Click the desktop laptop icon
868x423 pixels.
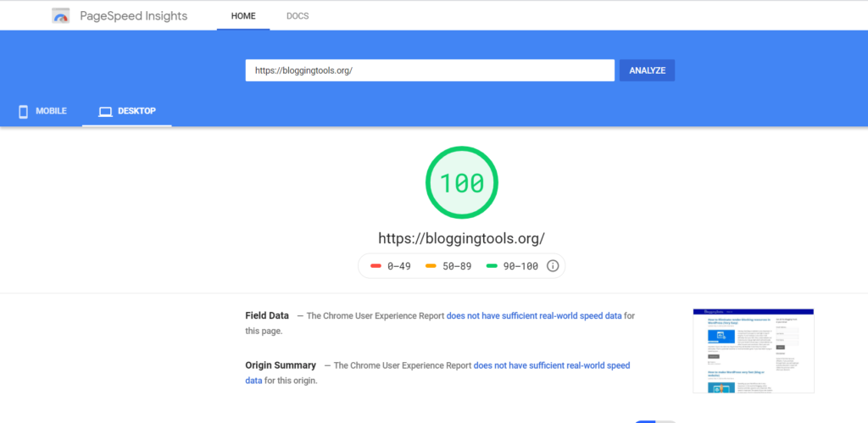click(105, 111)
